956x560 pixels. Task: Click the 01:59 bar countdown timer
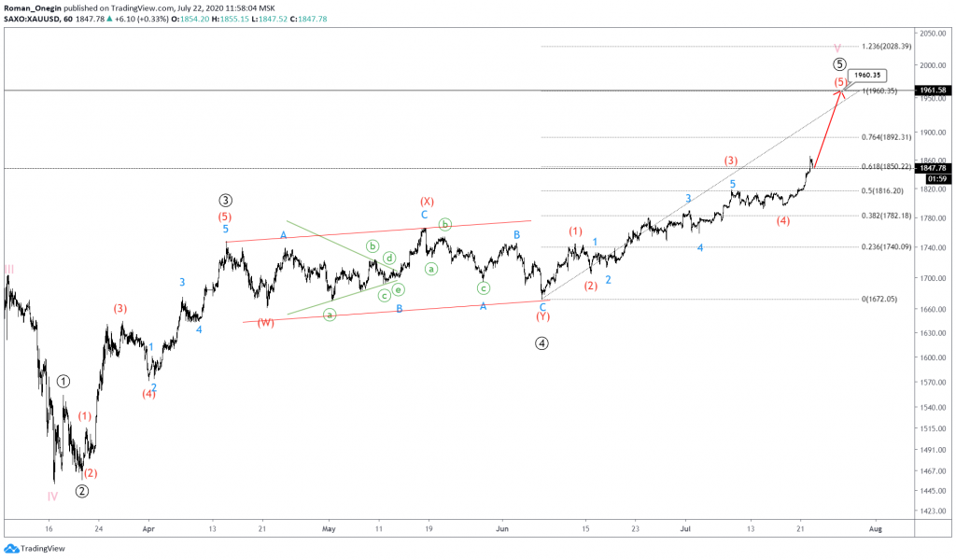[x=935, y=177]
